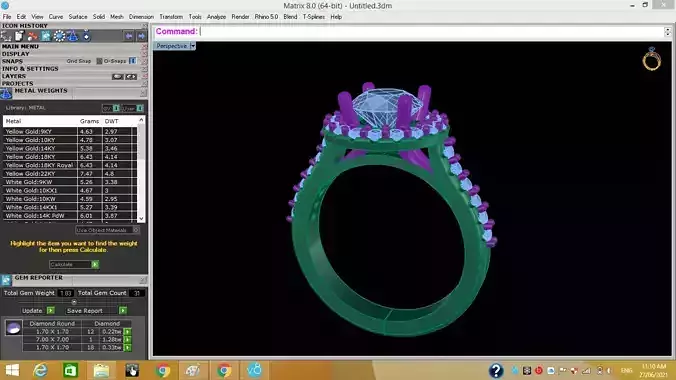676x380 pixels.
Task: Click the metal list scrollbar up arrow
Action: (141, 119)
